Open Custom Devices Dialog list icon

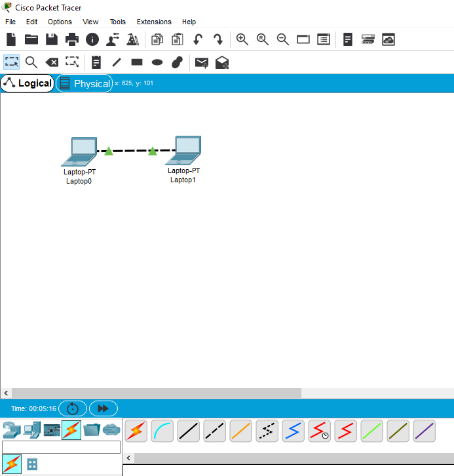(324, 39)
